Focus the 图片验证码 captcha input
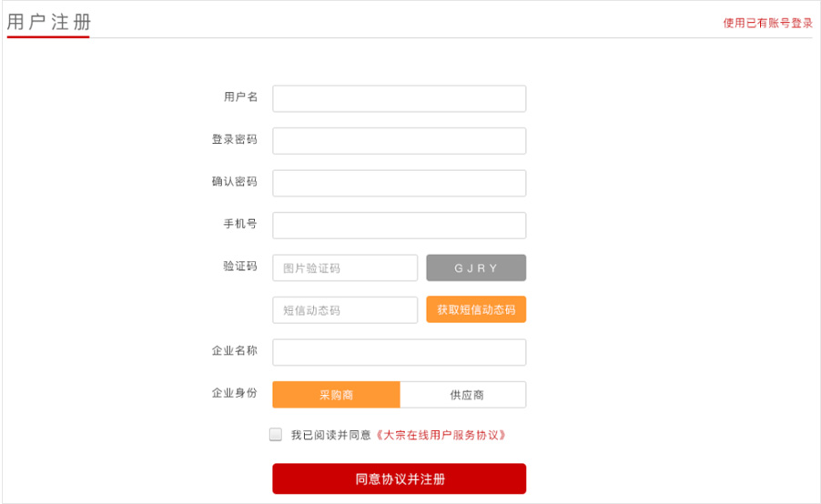821x504 pixels. [345, 268]
